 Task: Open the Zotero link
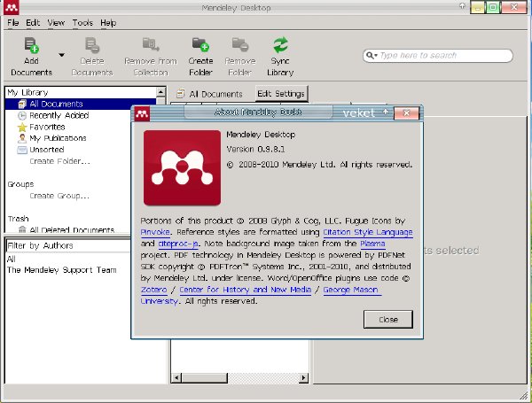pyautogui.click(x=153, y=290)
